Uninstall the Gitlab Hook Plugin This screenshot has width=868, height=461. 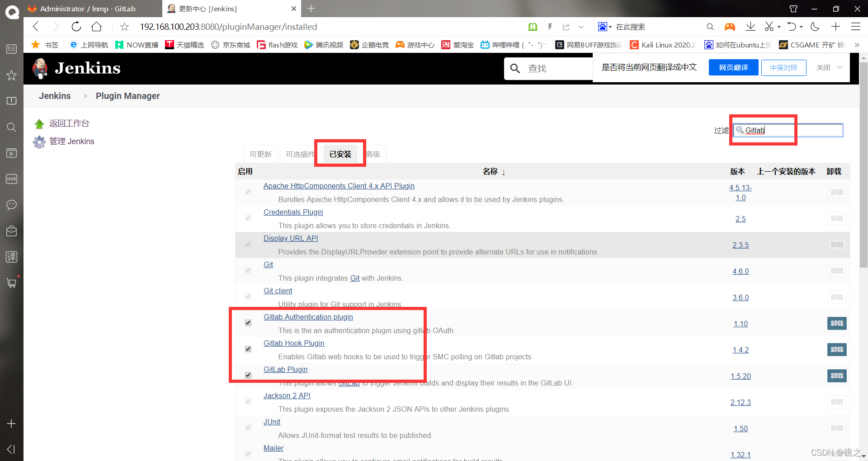tap(837, 349)
